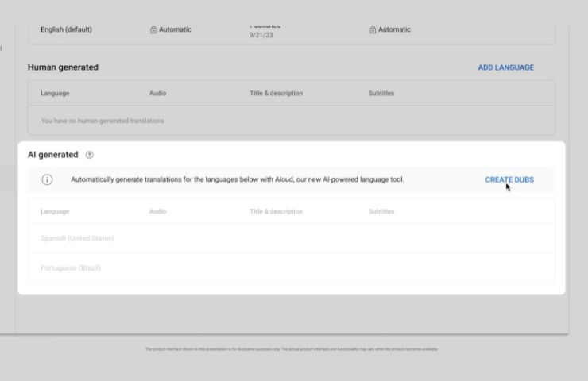Screen dimensions: 588x381
Task: Click the Subtitles header in Human generated table
Action: (x=381, y=94)
